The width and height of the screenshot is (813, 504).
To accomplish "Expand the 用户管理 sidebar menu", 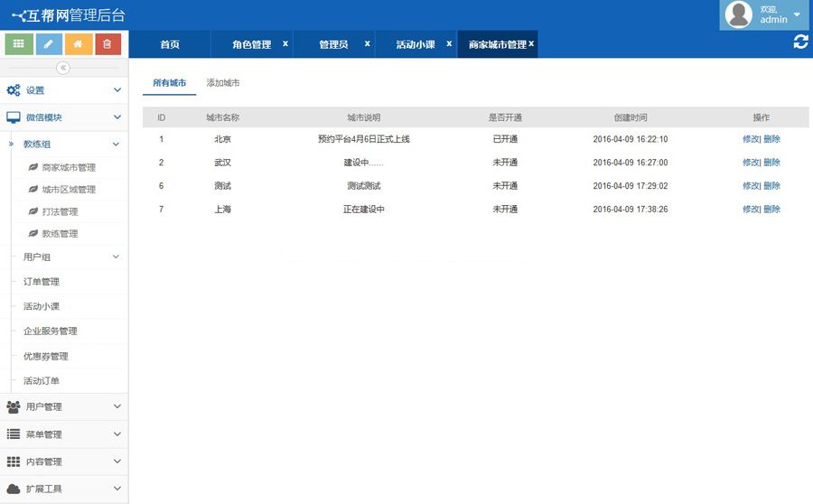I will pyautogui.click(x=63, y=407).
